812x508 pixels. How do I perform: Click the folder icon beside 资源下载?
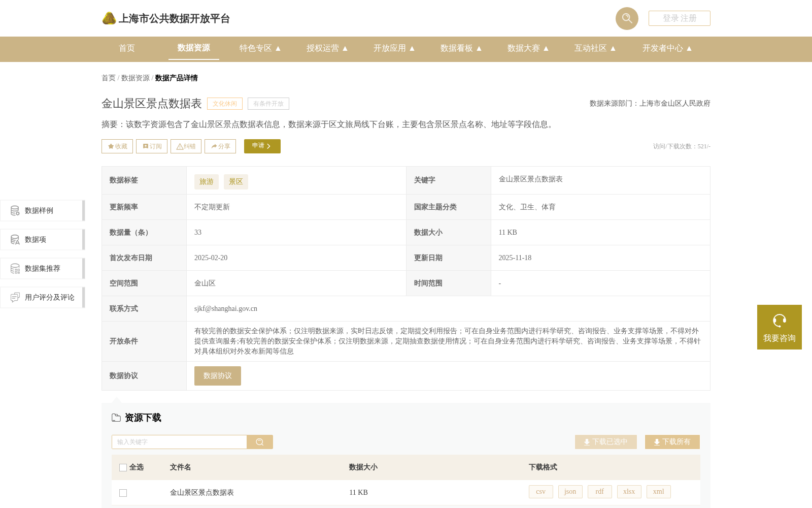point(116,418)
